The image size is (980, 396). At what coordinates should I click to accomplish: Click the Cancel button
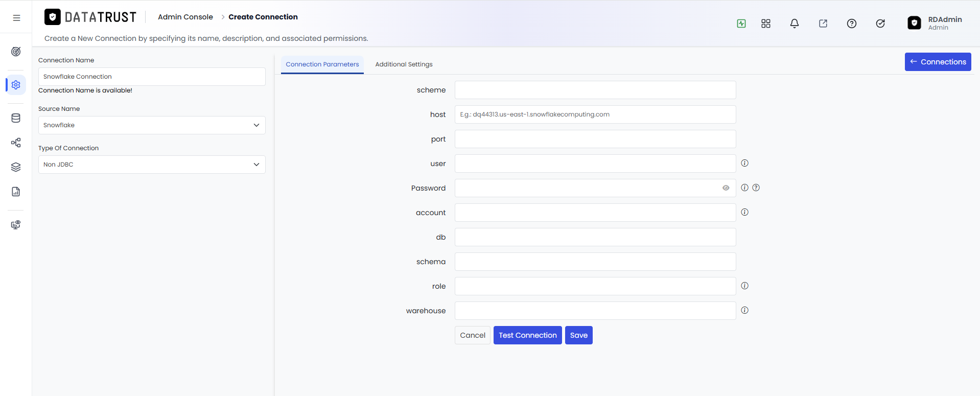coord(473,335)
